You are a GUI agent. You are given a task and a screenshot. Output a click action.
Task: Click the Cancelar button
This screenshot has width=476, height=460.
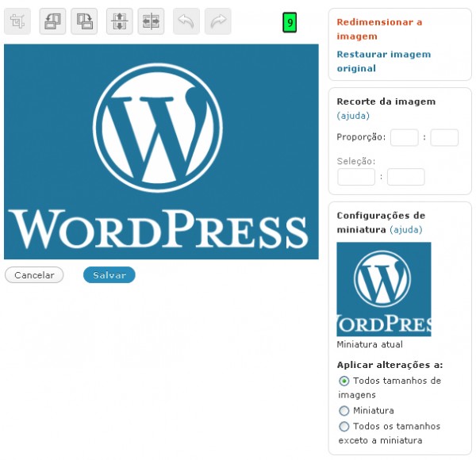[x=34, y=275]
